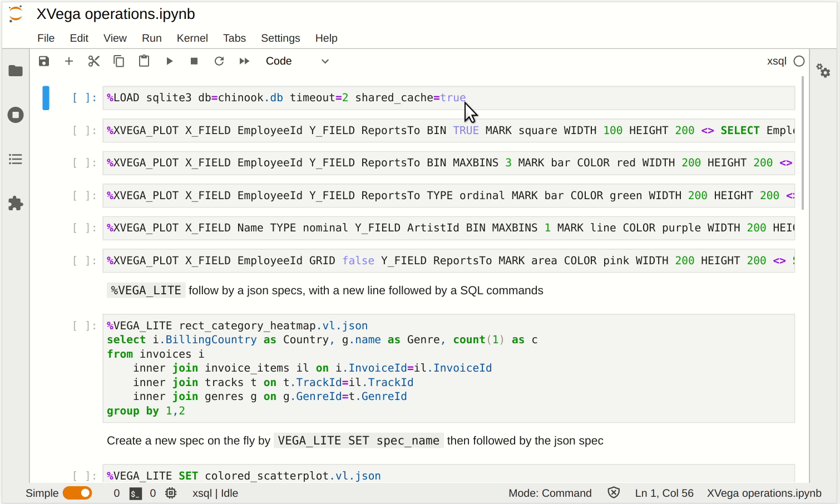
Task: Restart the notebook kernel
Action: (219, 61)
